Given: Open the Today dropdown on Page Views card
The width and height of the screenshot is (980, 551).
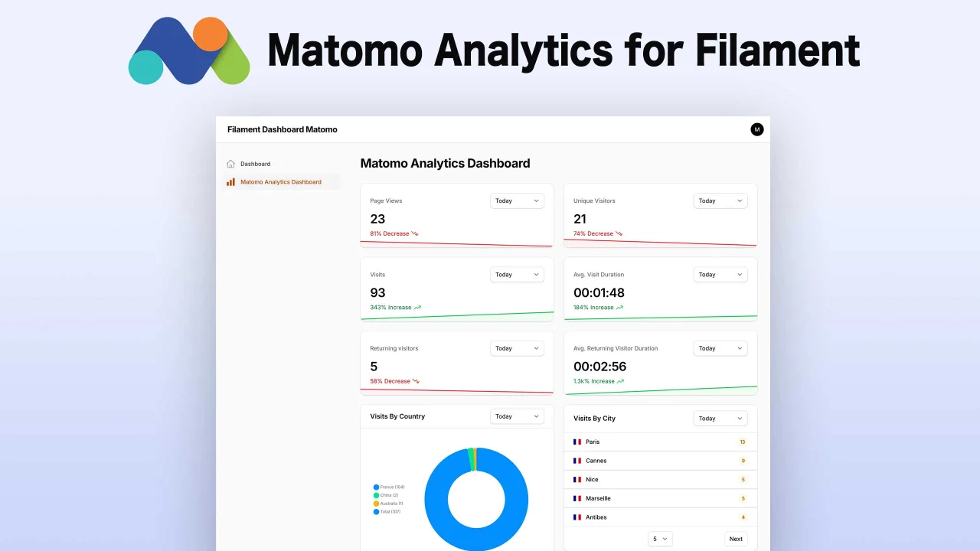Looking at the screenshot, I should 517,201.
